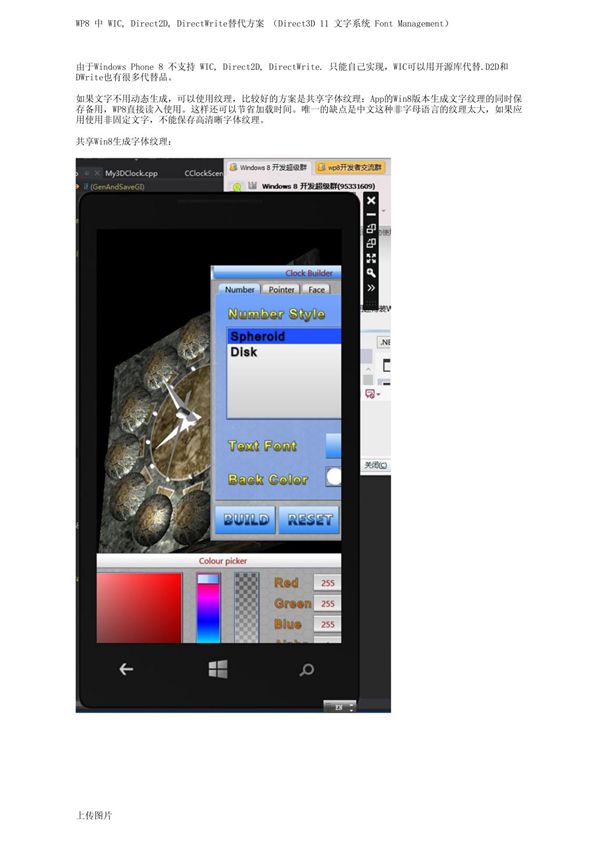Screen dimensions: 600x850
Task: Switch to Windows 8 开发超级群 chat tab
Action: [268, 168]
